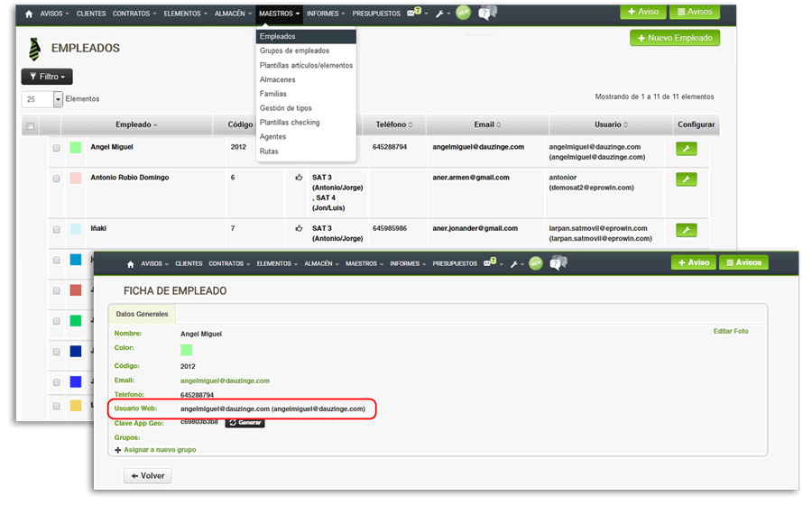This screenshot has width=812, height=505.
Task: Expand the ALMACÉN menu in the Empleados navbar
Action: point(233,14)
